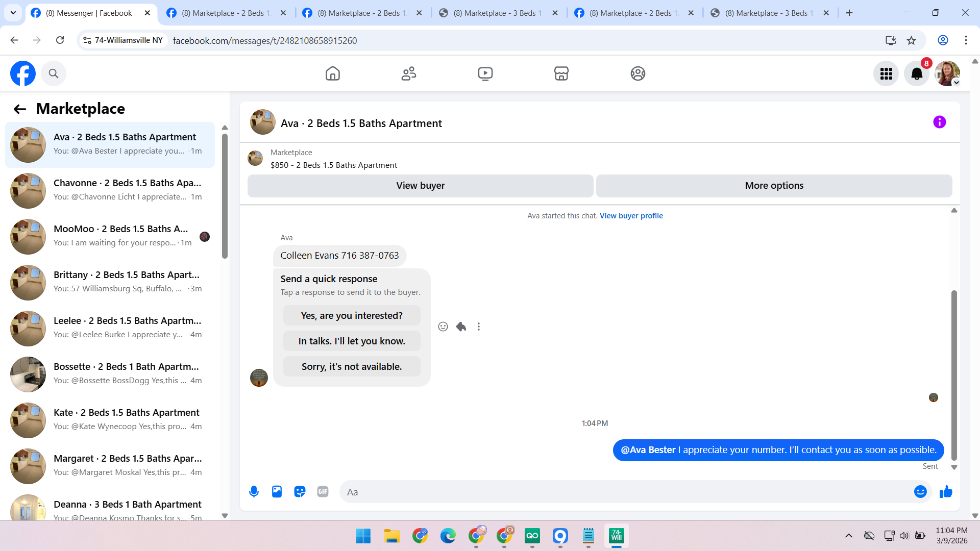React to Ava's message with emoji
Viewport: 980px width, 551px height.
click(x=443, y=327)
